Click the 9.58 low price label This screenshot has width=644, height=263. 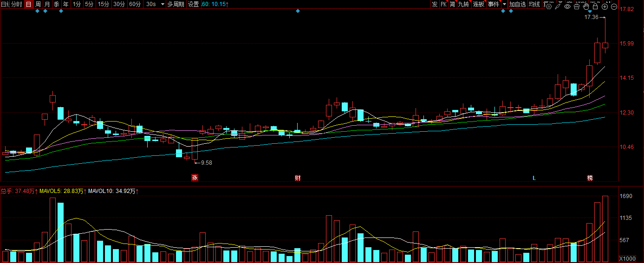tap(206, 163)
